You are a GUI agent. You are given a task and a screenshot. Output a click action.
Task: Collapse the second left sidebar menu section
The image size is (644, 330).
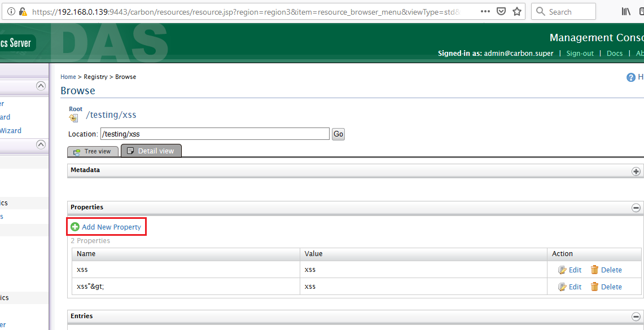pyautogui.click(x=41, y=144)
